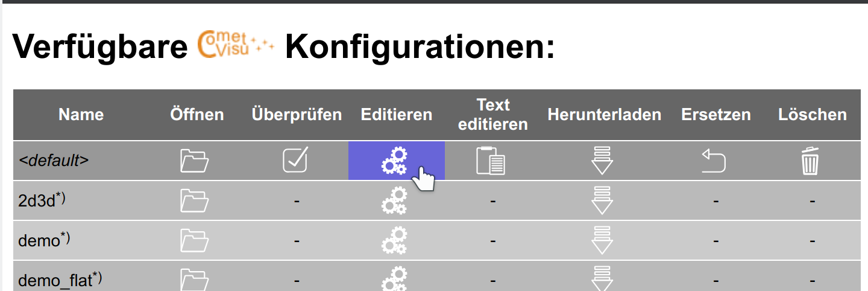
Task: Open the <default> configuration folder icon
Action: [x=195, y=161]
